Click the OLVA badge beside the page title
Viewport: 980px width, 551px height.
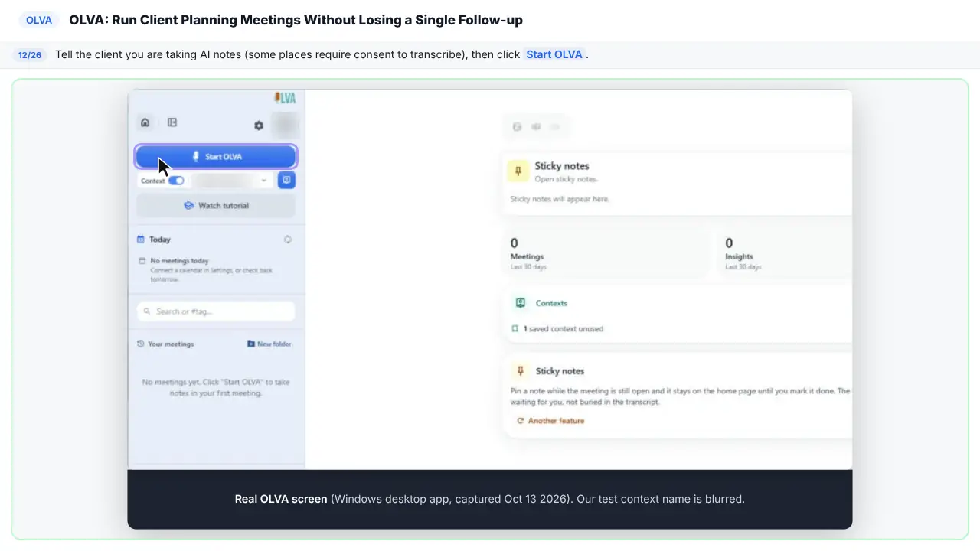(x=39, y=21)
